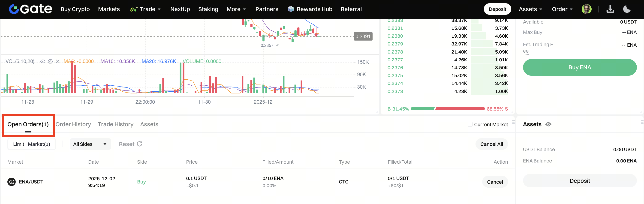Open the Trade dropdown menu

[150, 9]
